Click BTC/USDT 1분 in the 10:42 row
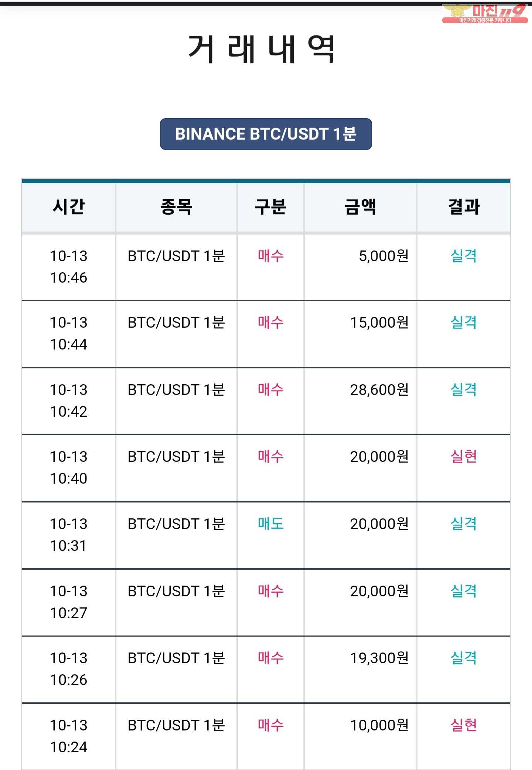The image size is (532, 770). point(176,389)
